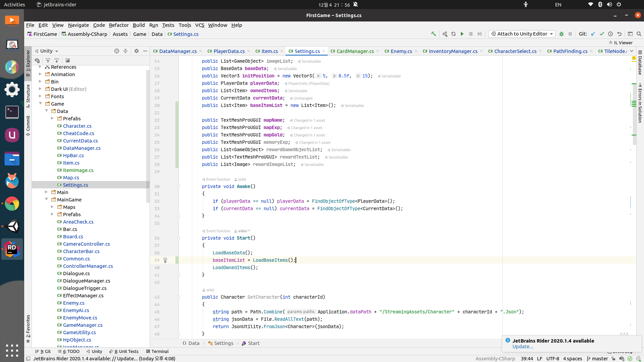Hide the Explorer panel with minus icon

[x=145, y=51]
